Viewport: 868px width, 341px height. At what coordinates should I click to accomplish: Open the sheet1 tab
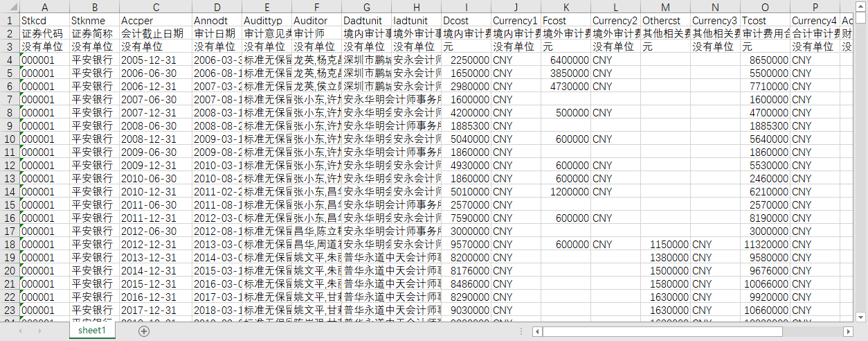click(92, 331)
